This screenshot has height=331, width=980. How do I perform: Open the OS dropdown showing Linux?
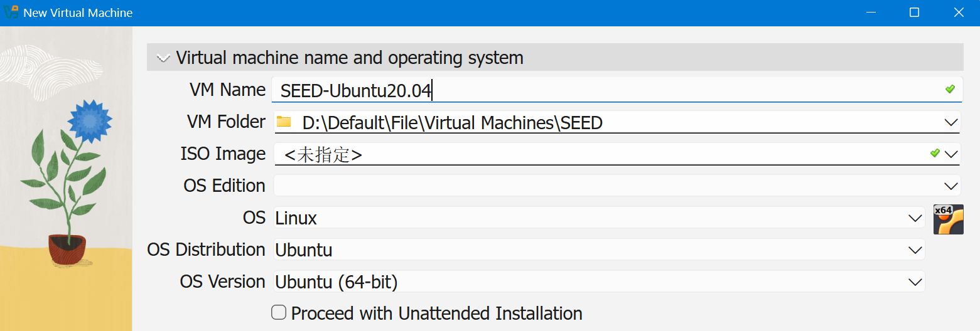click(915, 218)
